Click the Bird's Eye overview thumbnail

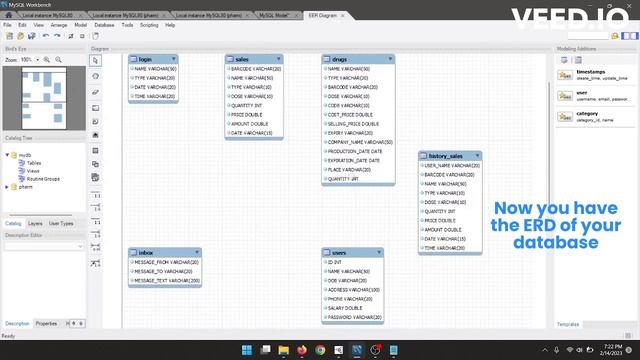(44, 98)
